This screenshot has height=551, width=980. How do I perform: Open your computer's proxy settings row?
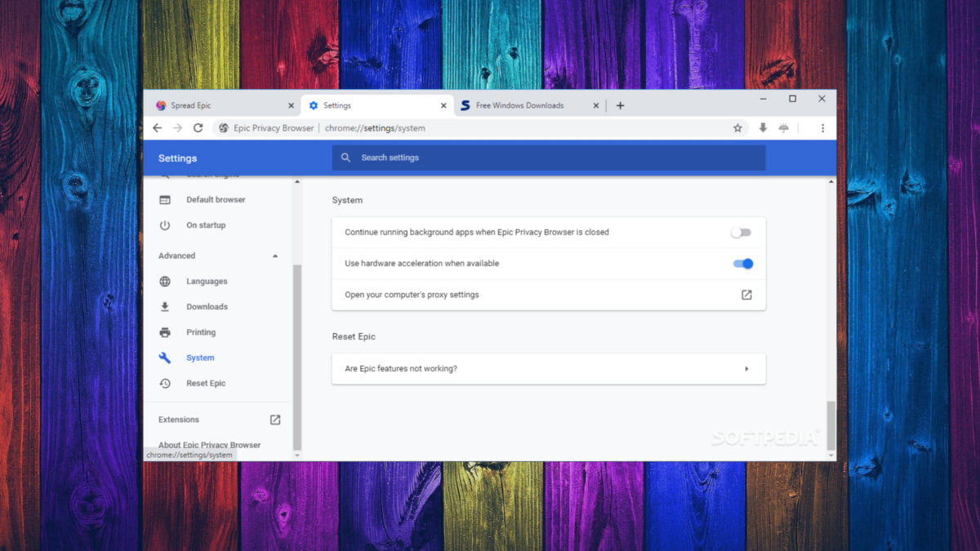pyautogui.click(x=549, y=295)
